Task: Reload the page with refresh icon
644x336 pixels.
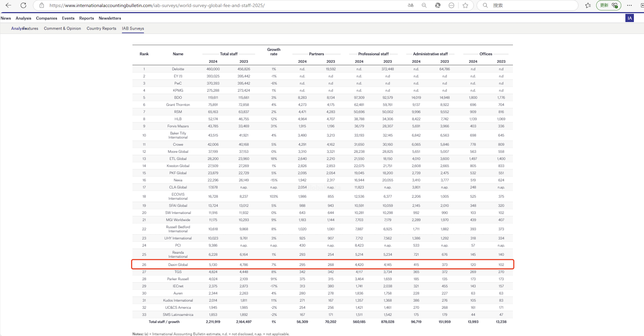Action: [x=23, y=5]
